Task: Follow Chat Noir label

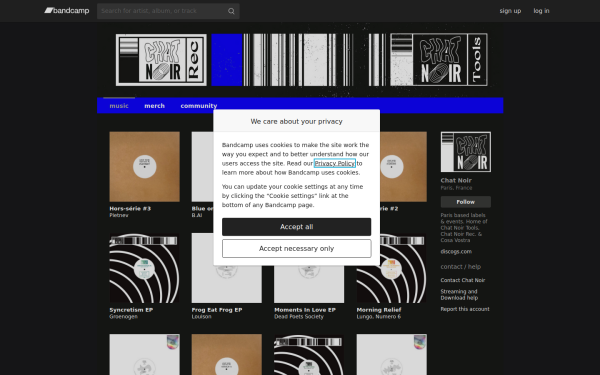Action: click(x=466, y=202)
